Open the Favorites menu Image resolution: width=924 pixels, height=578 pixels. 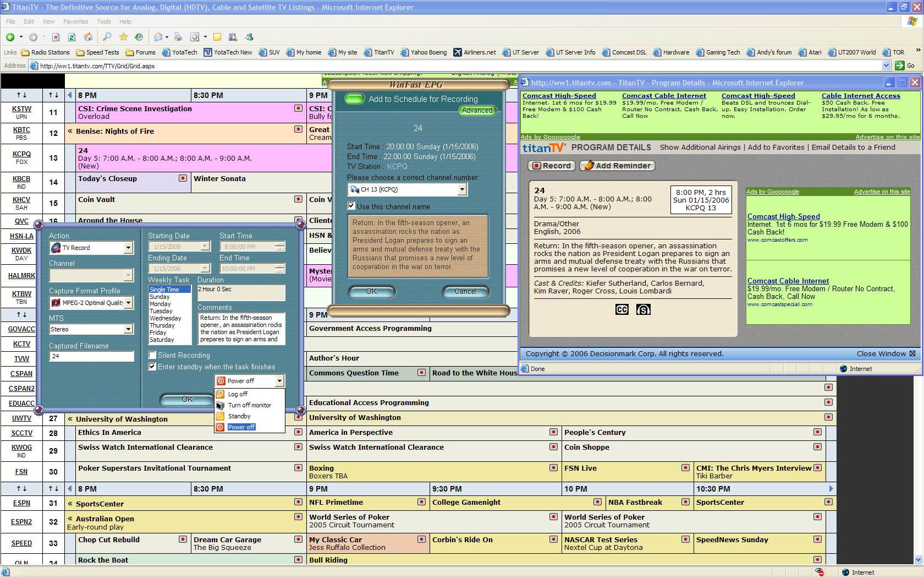coord(75,21)
